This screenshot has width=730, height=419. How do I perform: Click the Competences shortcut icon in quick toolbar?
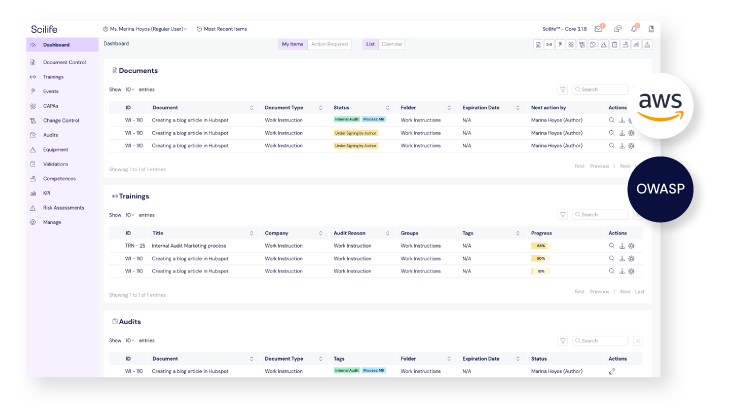click(625, 45)
